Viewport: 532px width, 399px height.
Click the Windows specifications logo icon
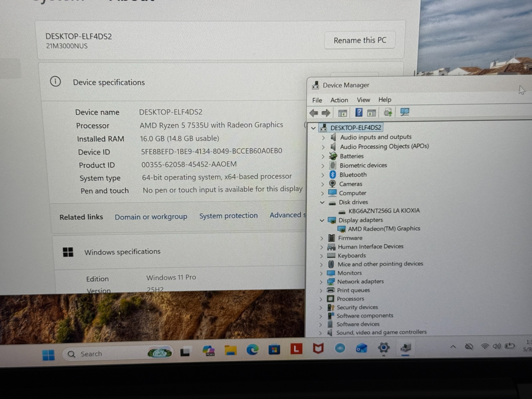pos(68,252)
